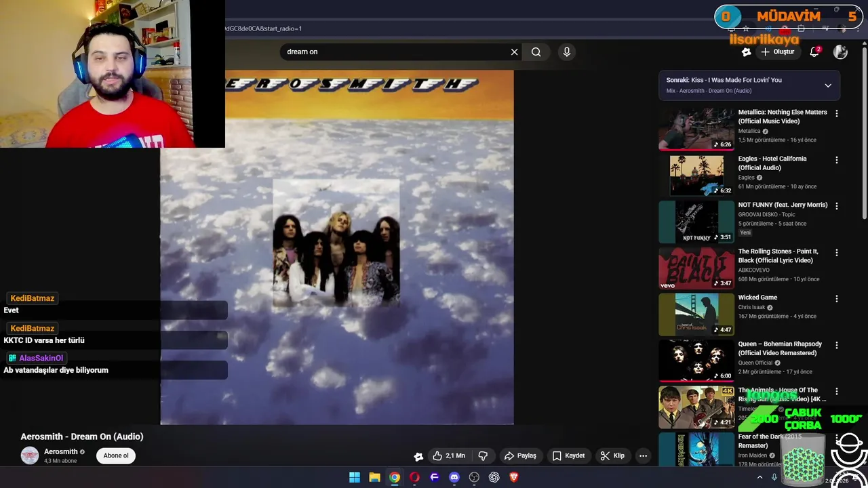Clear the 'dream on' search text

(514, 52)
